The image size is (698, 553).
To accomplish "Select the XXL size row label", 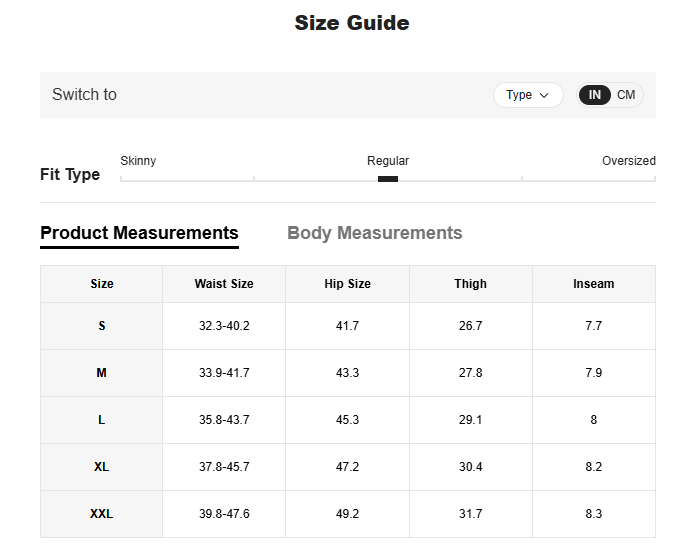I will [102, 514].
